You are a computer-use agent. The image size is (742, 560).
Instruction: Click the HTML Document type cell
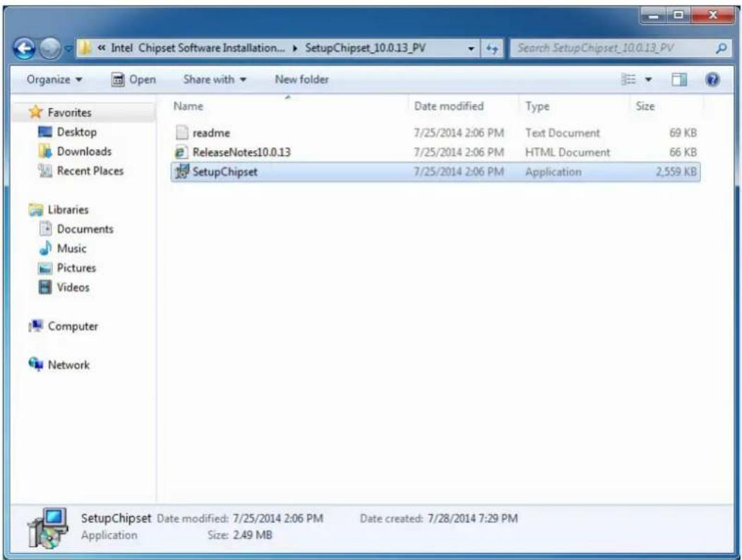tap(568, 153)
